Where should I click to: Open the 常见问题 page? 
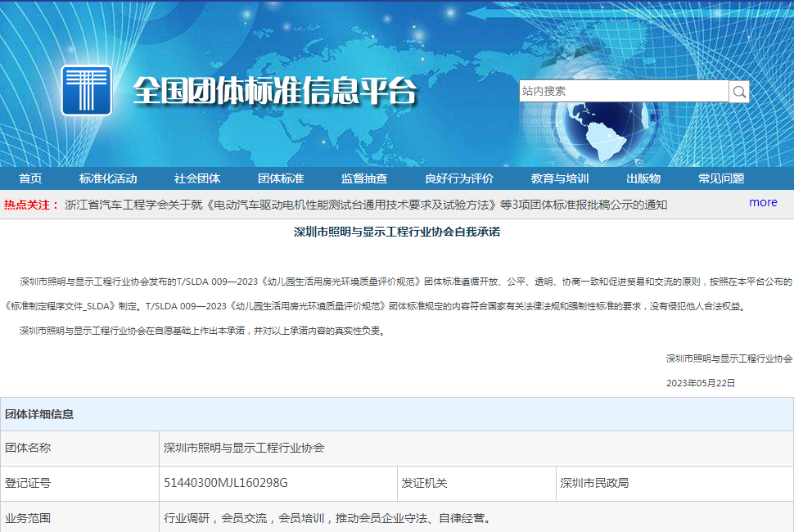pyautogui.click(x=721, y=178)
